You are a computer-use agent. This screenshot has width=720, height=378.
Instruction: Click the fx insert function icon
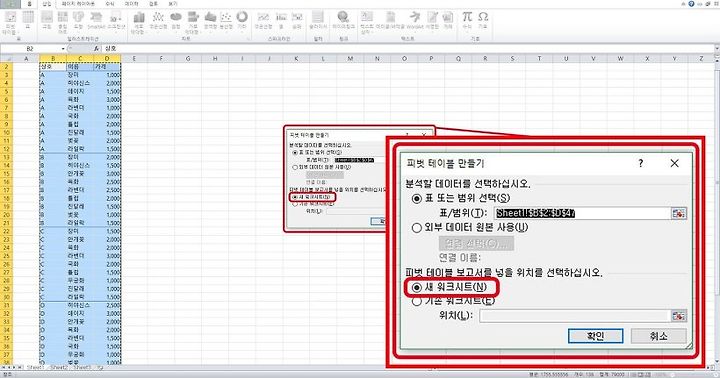tap(96, 48)
